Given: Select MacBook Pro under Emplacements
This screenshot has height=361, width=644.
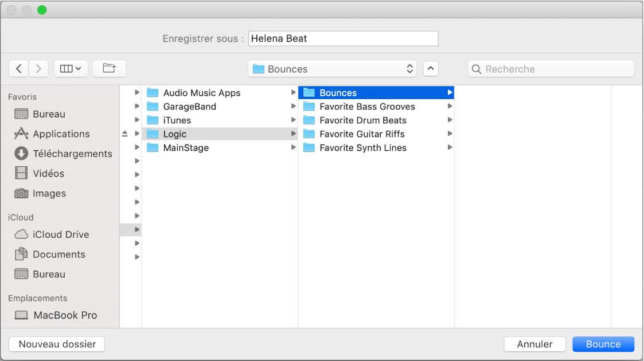Looking at the screenshot, I should 65,315.
